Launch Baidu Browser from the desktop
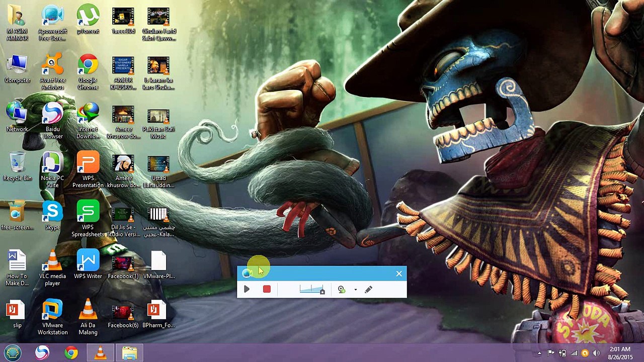Image resolution: width=644 pixels, height=362 pixels. (52, 121)
